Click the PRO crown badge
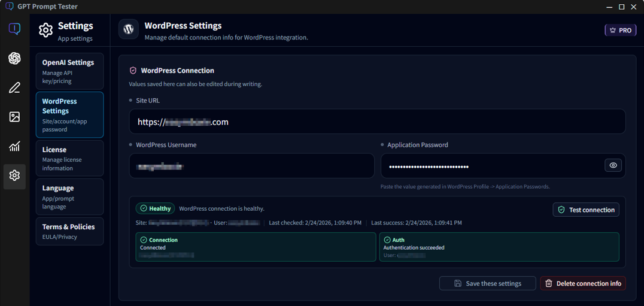The height and width of the screenshot is (306, 644). (x=621, y=30)
